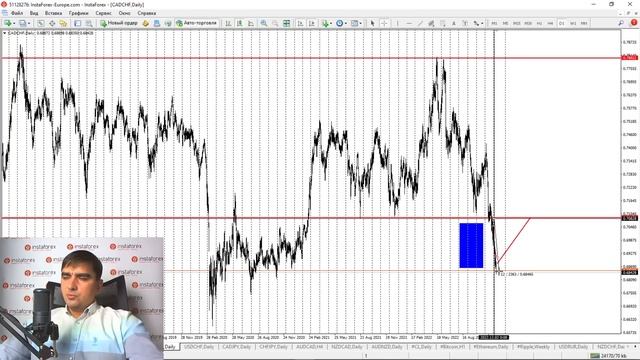Toggle Chart Shift
This screenshot has height=360, width=640.
(x=312, y=23)
